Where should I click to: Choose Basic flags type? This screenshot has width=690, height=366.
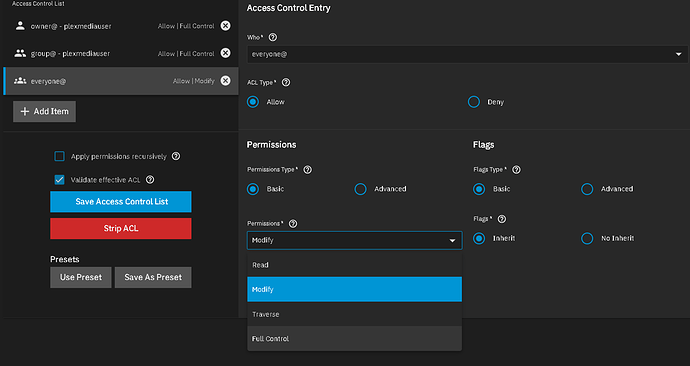click(479, 189)
